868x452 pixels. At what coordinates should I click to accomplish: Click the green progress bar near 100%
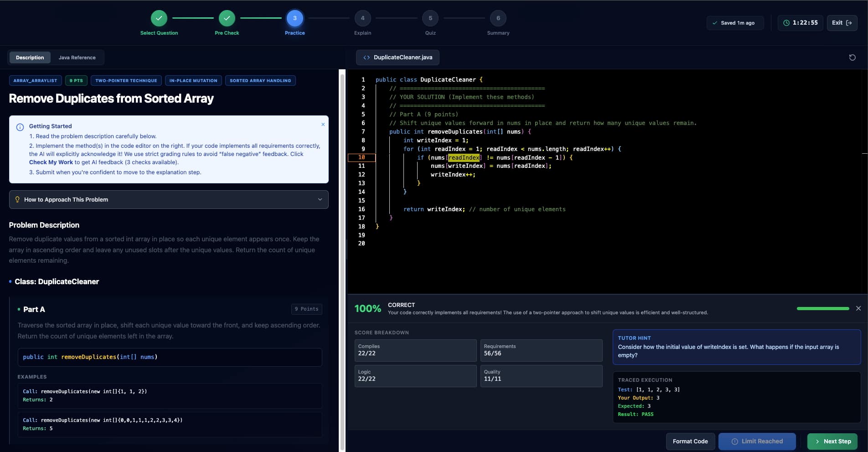822,308
